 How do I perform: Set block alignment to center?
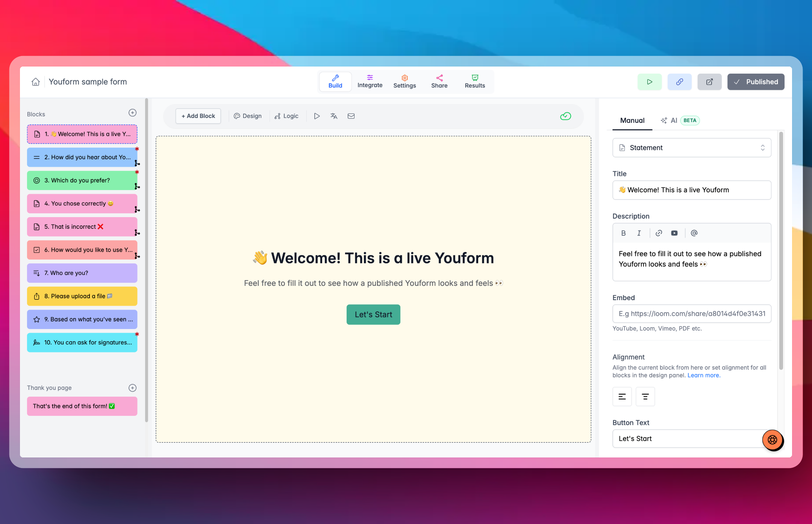[645, 397]
